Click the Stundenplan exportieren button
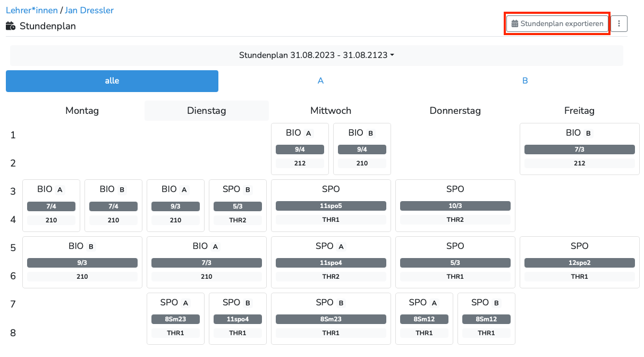Screen dimensions: 644x357 [557, 24]
